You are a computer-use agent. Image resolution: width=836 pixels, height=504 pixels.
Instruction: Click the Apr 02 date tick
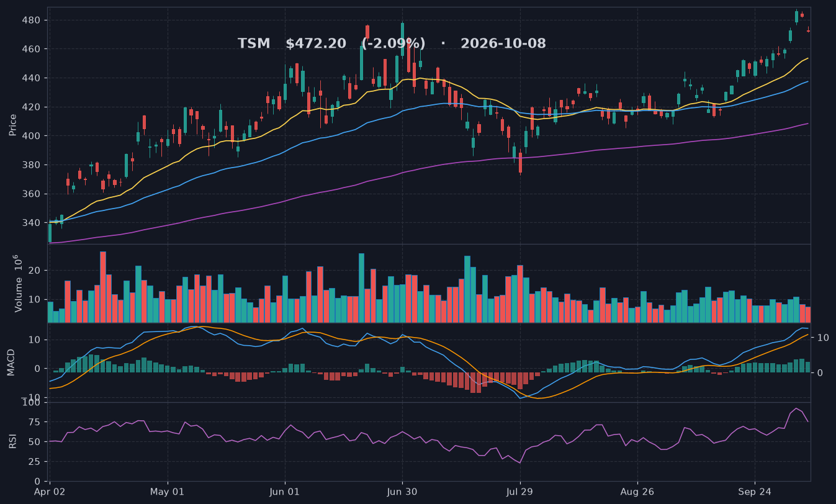(x=50, y=492)
